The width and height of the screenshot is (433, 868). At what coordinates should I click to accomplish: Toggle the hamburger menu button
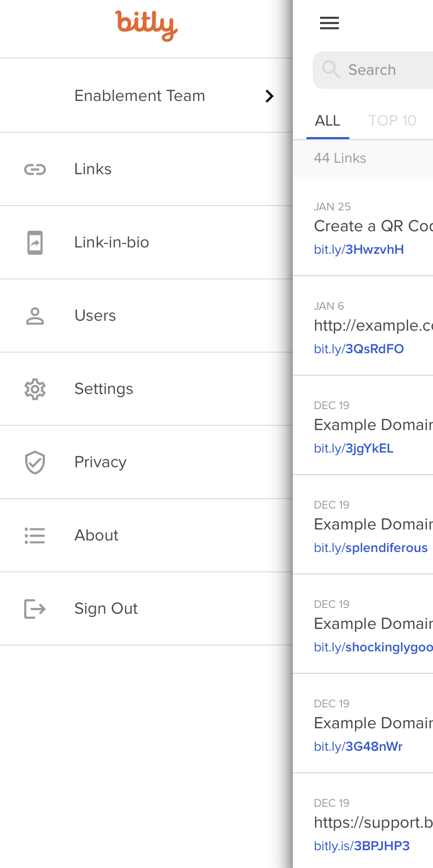[329, 23]
